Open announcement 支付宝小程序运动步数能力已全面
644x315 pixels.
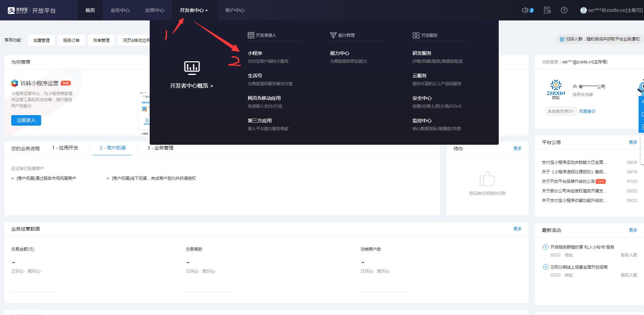point(574,162)
